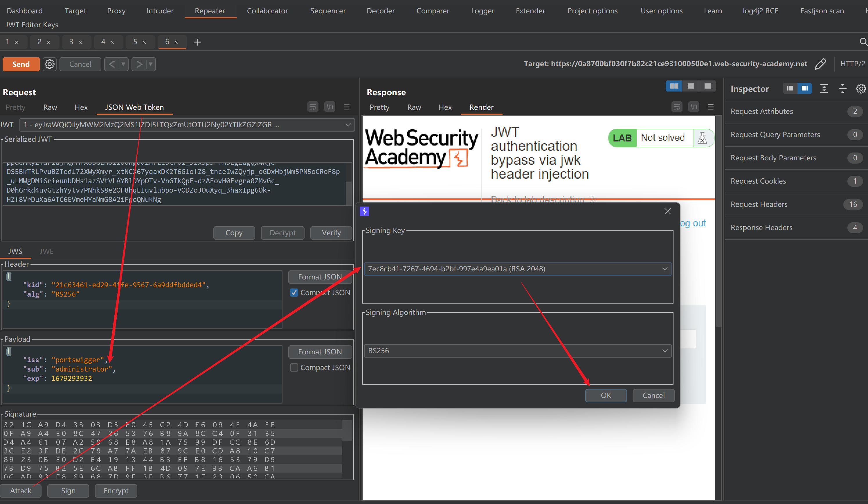Cancel the signing dialog
The image size is (868, 504).
point(653,395)
